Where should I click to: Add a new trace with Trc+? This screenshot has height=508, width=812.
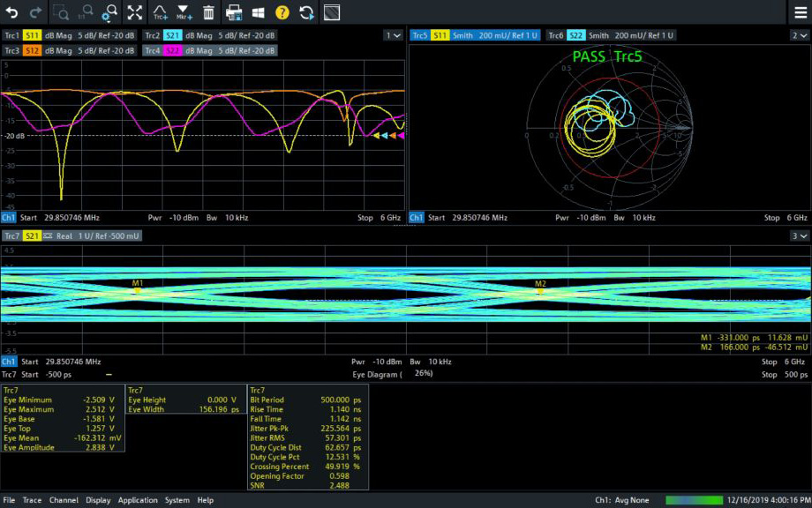tap(160, 12)
